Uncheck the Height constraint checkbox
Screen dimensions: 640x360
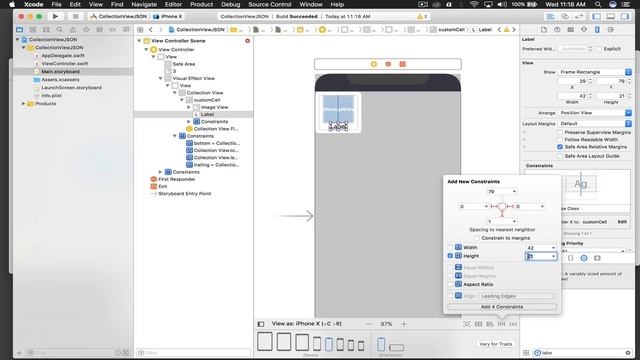pyautogui.click(x=450, y=256)
